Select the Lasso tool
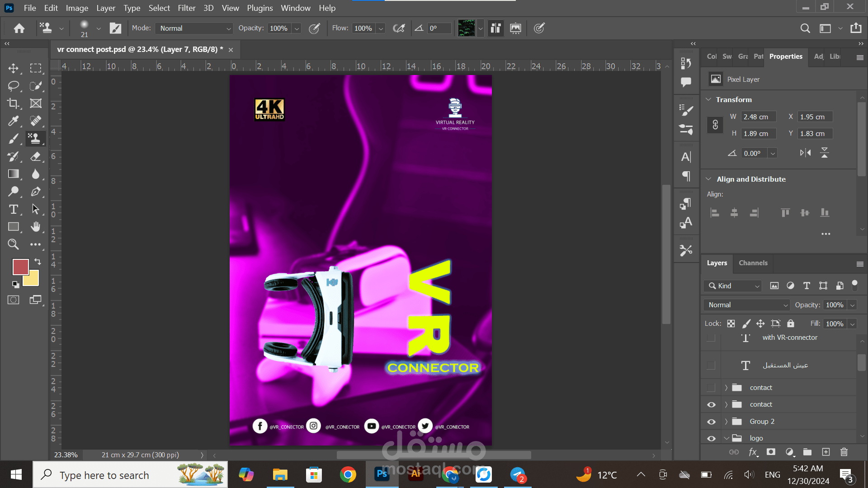 click(13, 86)
